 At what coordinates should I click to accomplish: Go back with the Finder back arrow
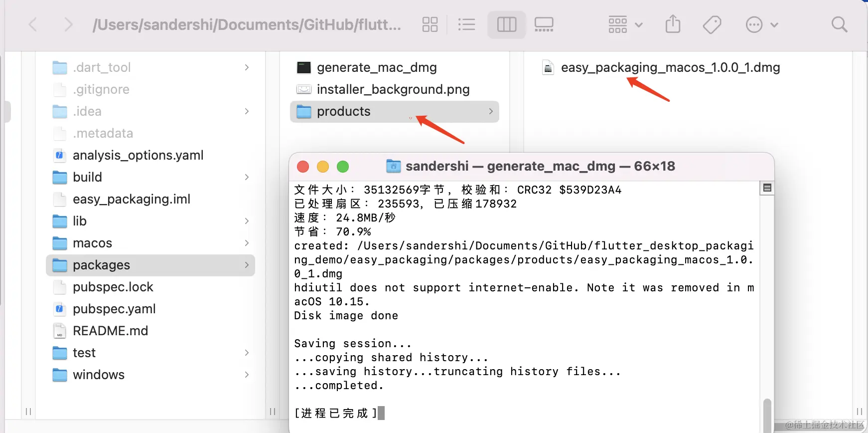[x=33, y=24]
